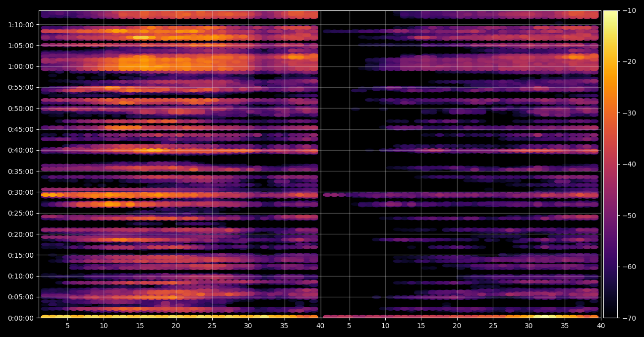Click the −10 colorbar tick label
644x337 pixels.
629,10
